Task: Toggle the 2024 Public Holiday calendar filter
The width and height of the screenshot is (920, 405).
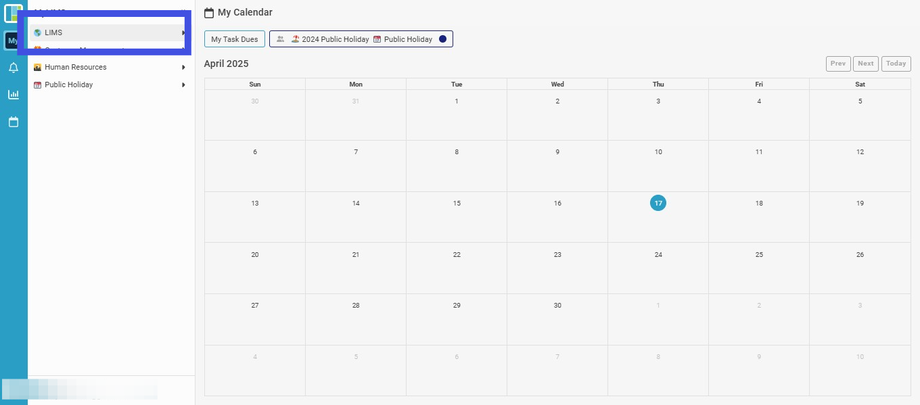Action: (x=330, y=39)
